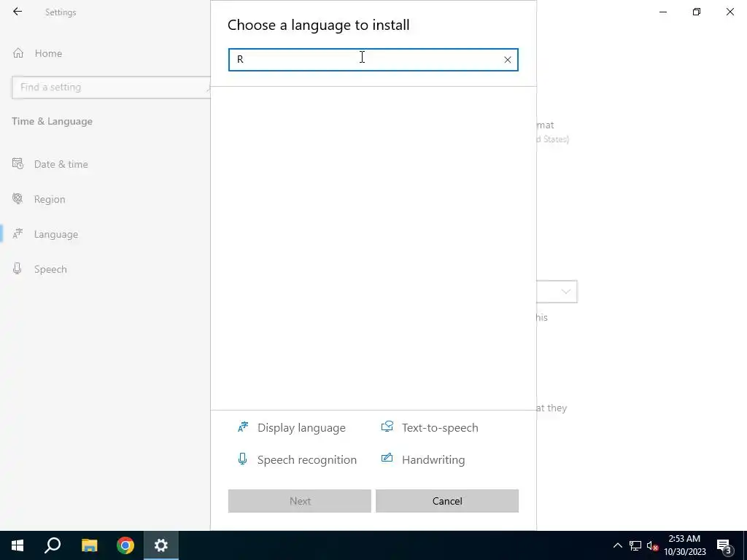The height and width of the screenshot is (560, 747).
Task: Clear the language search box text
Action: point(508,60)
